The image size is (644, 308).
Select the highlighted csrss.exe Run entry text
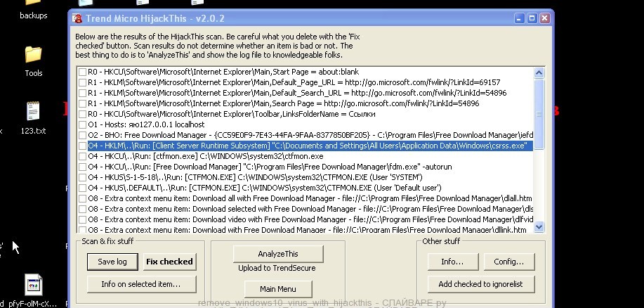click(x=310, y=146)
